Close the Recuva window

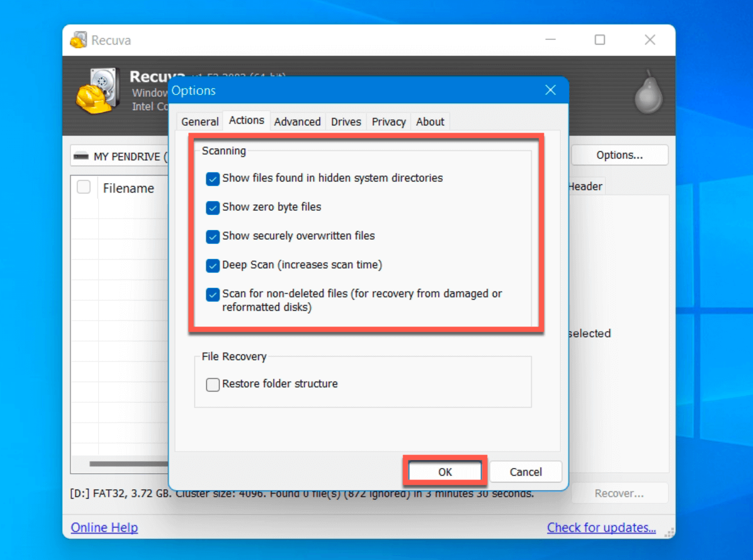click(x=650, y=40)
